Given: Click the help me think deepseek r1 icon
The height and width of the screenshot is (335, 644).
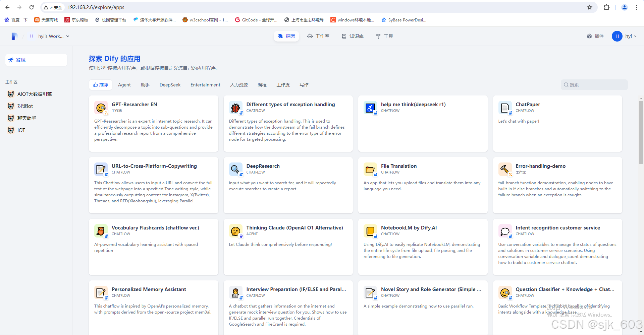Looking at the screenshot, I should tap(370, 108).
